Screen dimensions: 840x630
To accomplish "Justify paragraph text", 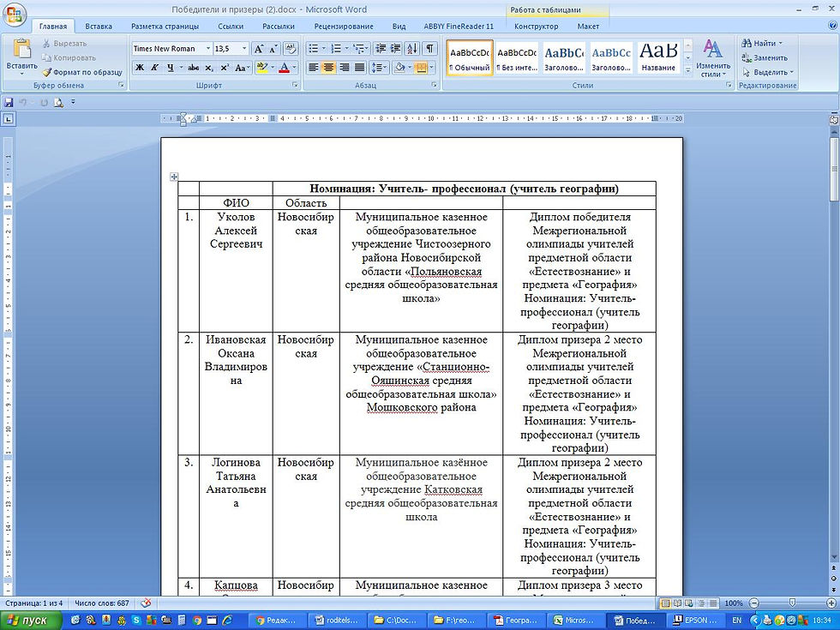I will (360, 68).
